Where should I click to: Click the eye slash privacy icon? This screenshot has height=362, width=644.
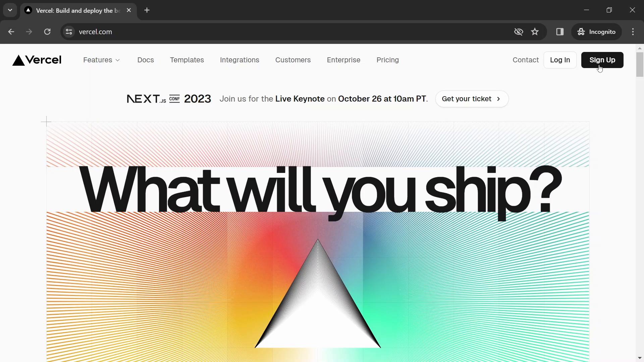pyautogui.click(x=518, y=32)
